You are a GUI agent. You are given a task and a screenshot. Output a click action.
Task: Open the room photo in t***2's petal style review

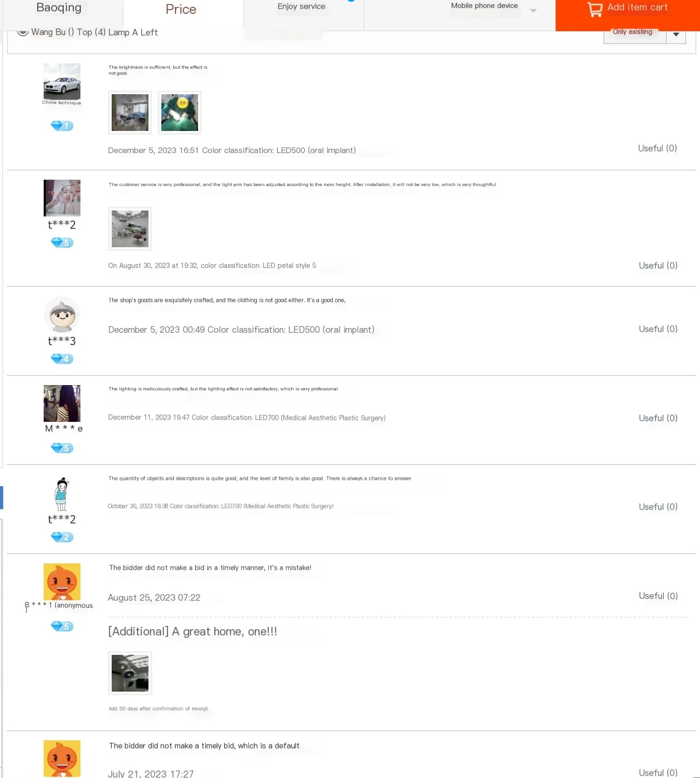tap(130, 229)
